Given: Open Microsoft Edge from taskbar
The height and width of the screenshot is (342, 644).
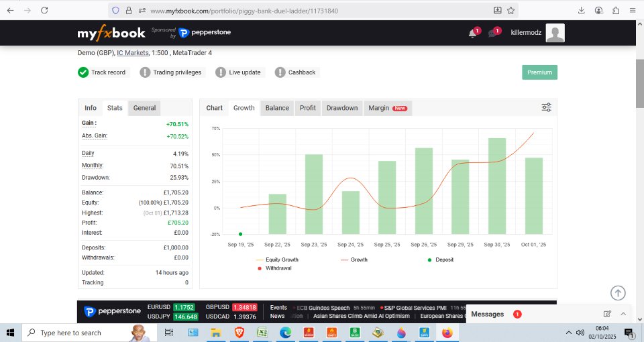Looking at the screenshot, I should click(286, 333).
